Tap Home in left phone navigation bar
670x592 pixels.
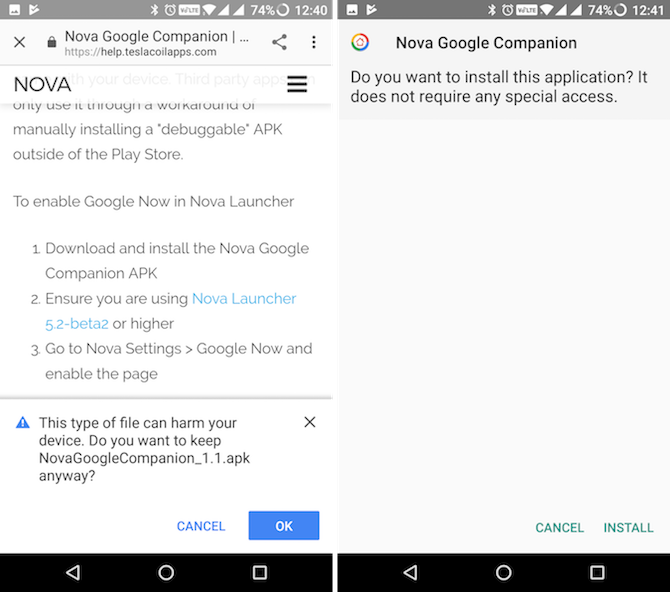166,572
